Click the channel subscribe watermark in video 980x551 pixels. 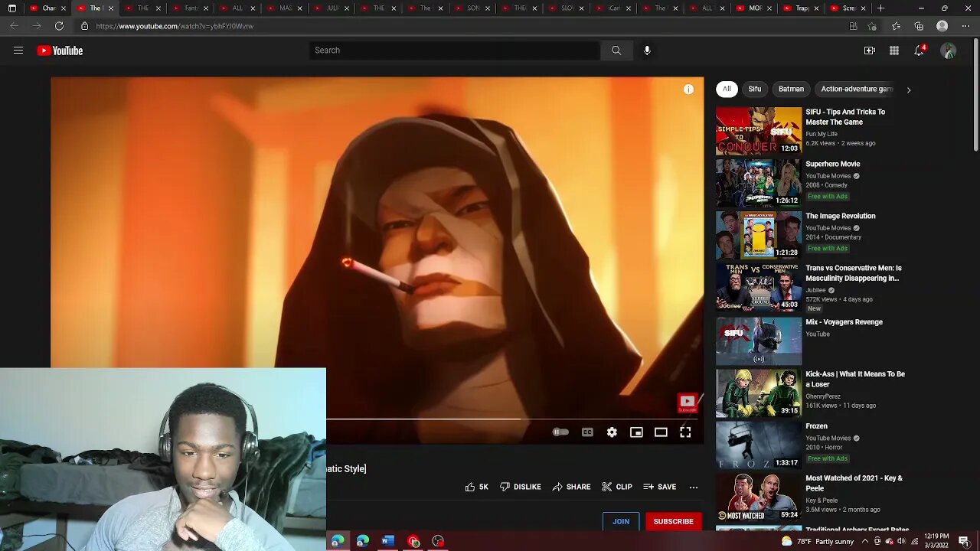pyautogui.click(x=687, y=403)
